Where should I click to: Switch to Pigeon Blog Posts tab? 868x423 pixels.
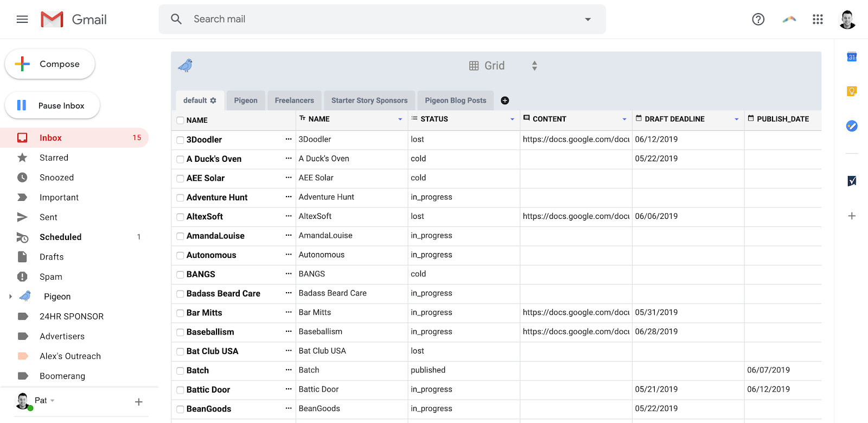coord(456,100)
